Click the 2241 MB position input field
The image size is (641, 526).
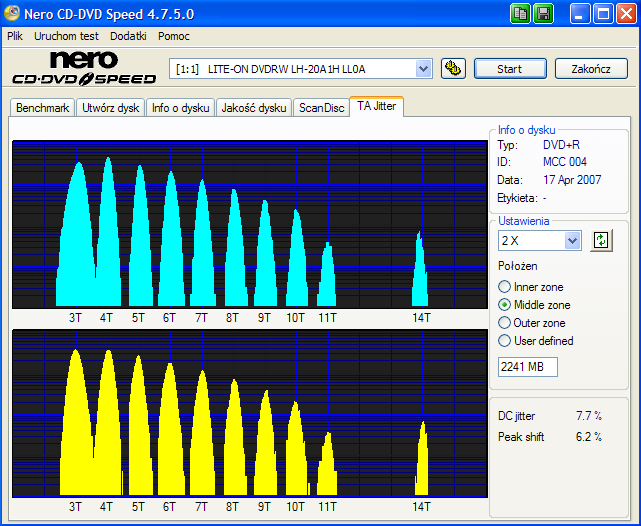pos(527,367)
